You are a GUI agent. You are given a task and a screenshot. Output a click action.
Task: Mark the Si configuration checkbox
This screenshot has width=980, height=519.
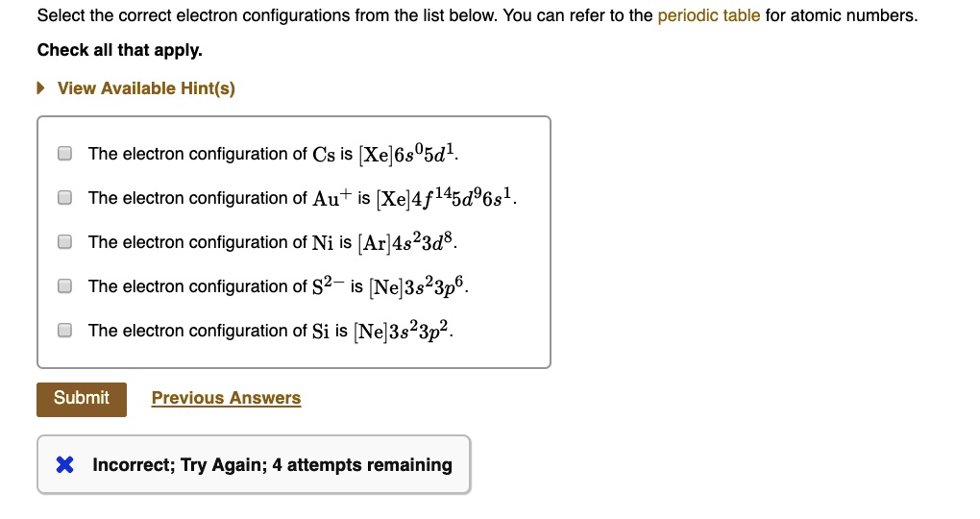[64, 331]
